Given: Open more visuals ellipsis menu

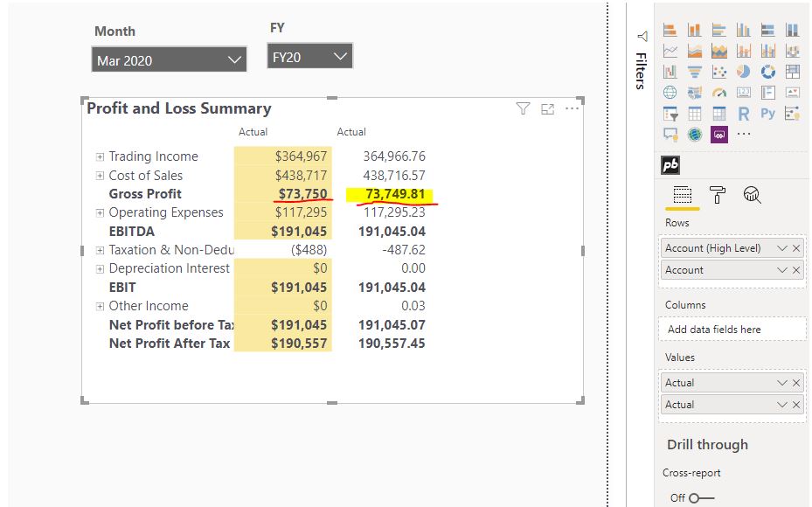Looking at the screenshot, I should (743, 134).
